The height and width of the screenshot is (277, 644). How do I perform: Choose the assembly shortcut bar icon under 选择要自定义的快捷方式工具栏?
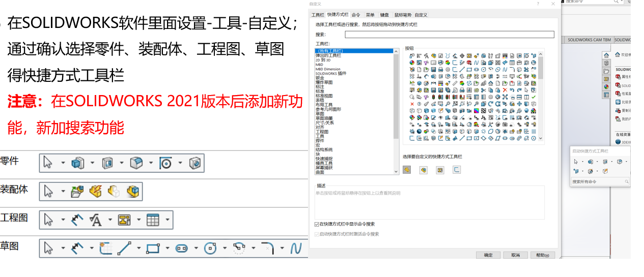coord(423,170)
